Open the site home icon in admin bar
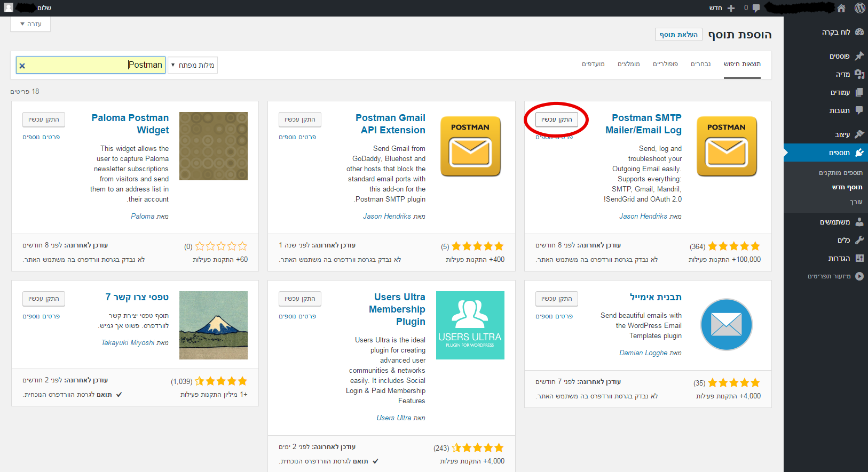 point(841,8)
